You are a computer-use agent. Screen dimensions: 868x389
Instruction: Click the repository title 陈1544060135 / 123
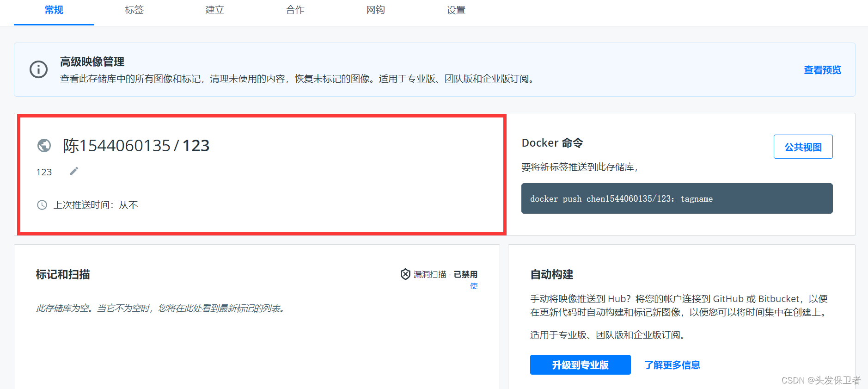[136, 146]
